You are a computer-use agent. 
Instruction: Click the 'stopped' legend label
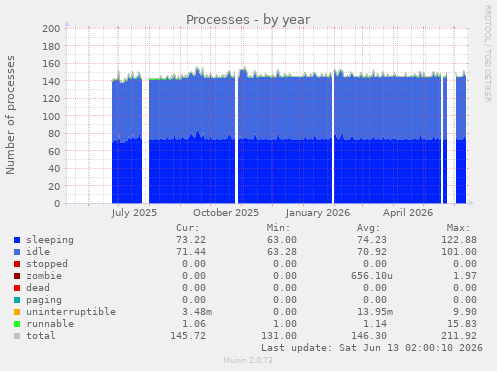pos(47,264)
